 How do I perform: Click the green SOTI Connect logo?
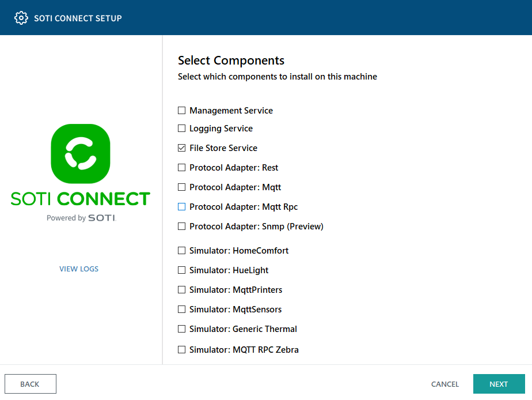(x=81, y=154)
